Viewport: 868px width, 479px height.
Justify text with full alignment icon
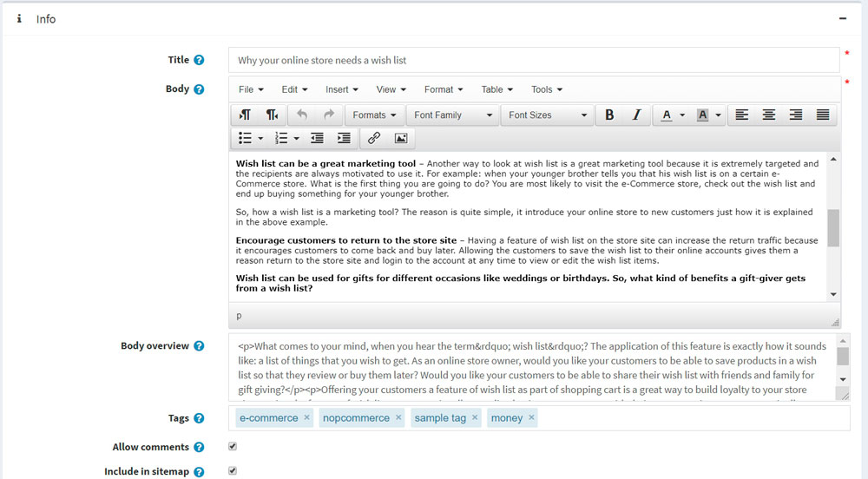coord(823,115)
